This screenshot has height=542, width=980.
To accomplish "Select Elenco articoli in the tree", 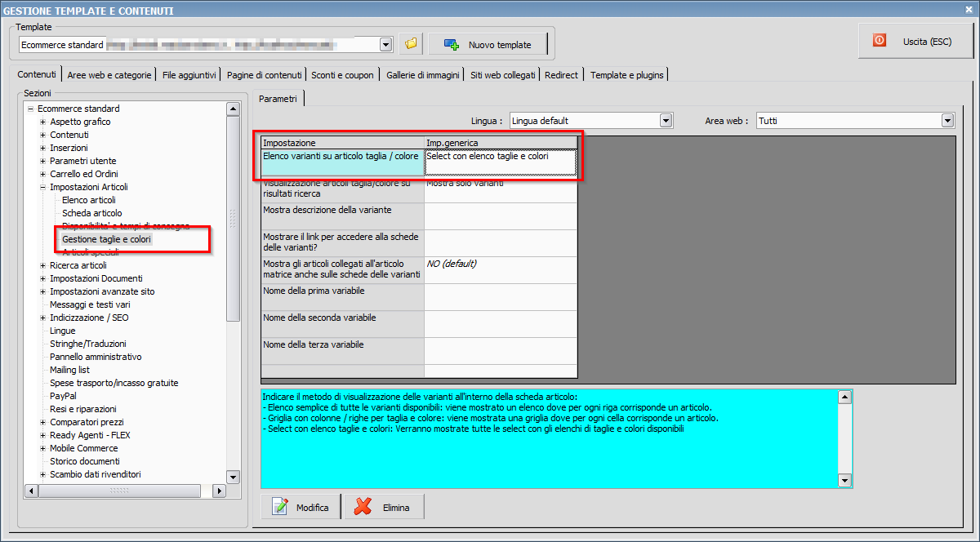I will pos(89,200).
